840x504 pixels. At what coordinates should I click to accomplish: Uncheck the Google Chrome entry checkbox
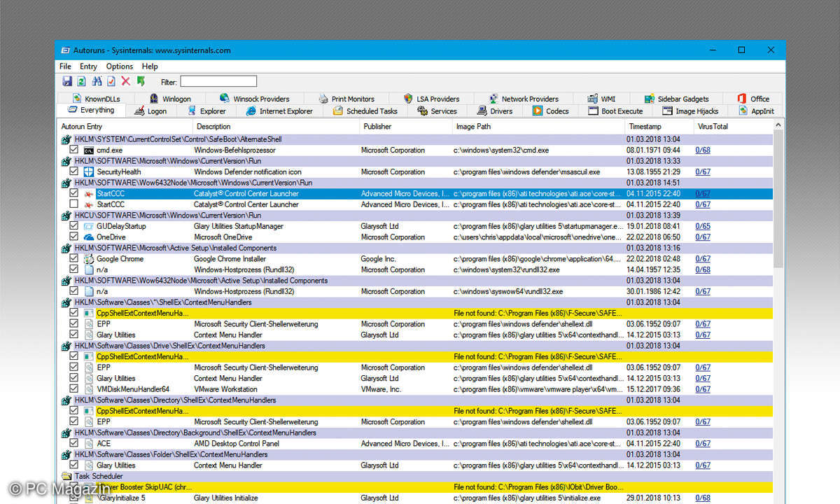[x=74, y=259]
